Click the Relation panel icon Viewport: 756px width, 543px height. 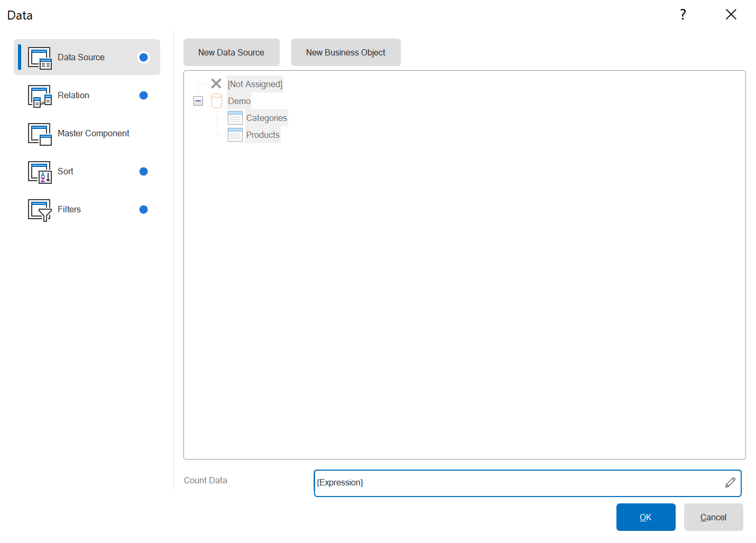tap(40, 96)
